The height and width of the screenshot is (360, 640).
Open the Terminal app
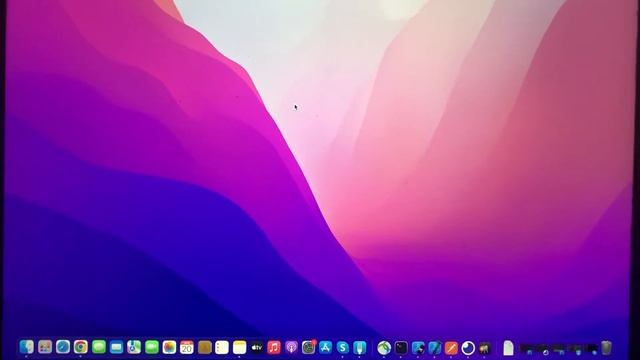point(401,348)
